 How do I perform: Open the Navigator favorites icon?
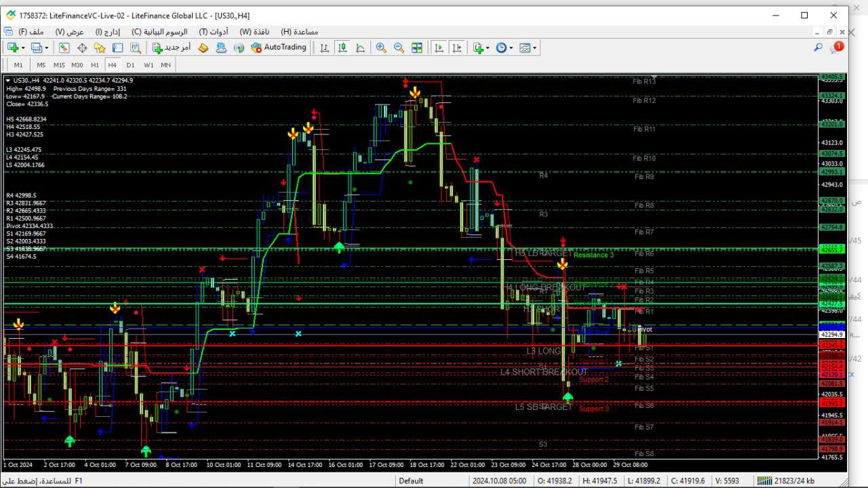(100, 48)
